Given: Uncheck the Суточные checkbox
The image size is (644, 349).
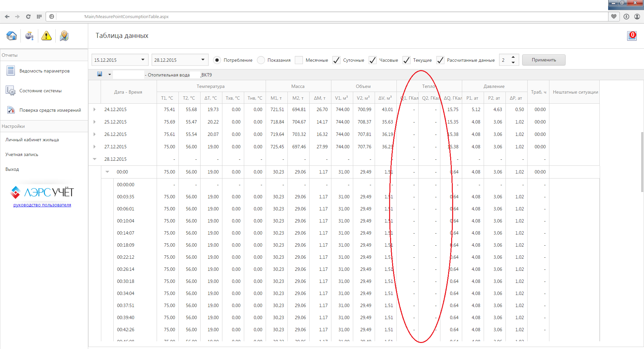Looking at the screenshot, I should coord(336,60).
